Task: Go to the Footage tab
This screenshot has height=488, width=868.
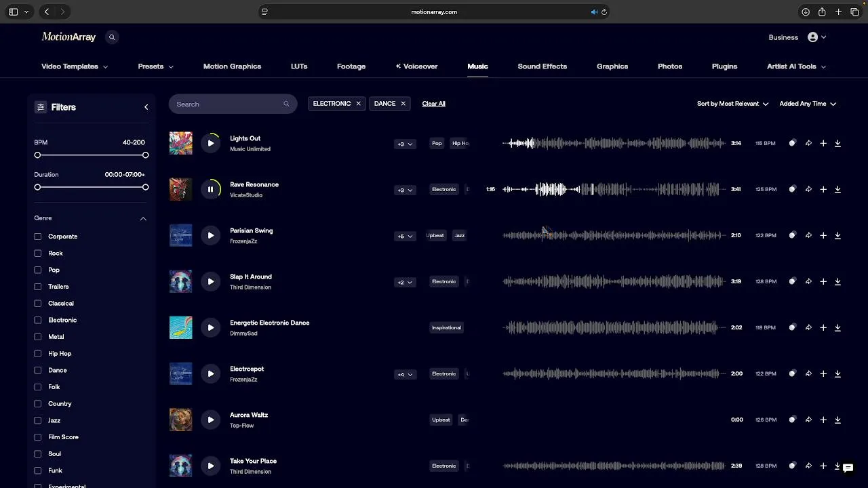Action: coord(351,66)
